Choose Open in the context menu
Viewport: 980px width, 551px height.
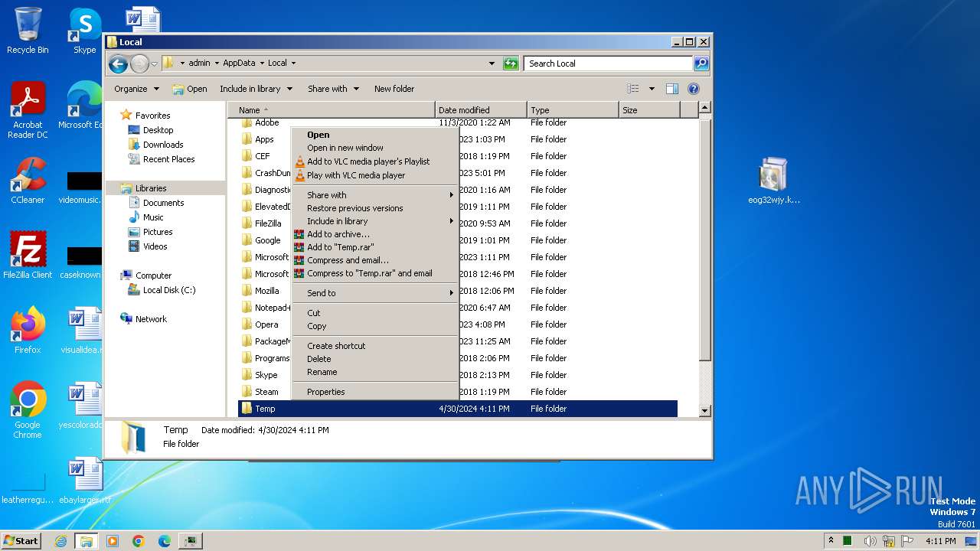tap(375, 135)
